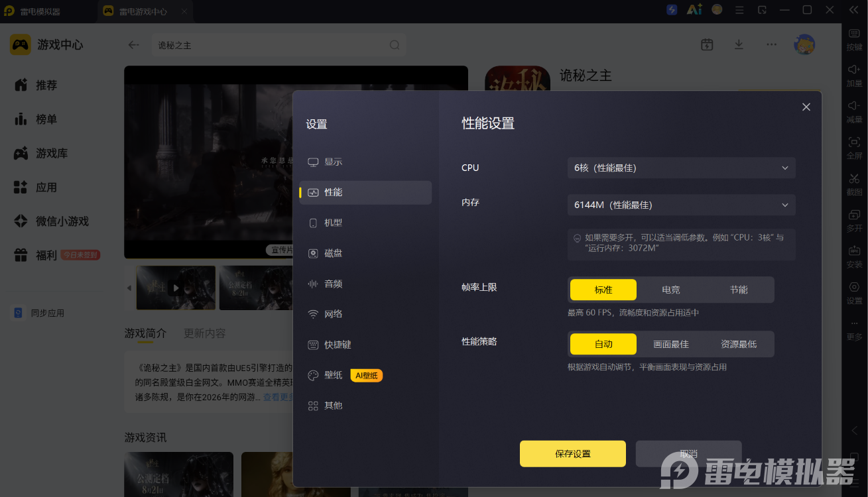Click the blue lightning icon in title bar
The image size is (868, 497).
(x=672, y=10)
